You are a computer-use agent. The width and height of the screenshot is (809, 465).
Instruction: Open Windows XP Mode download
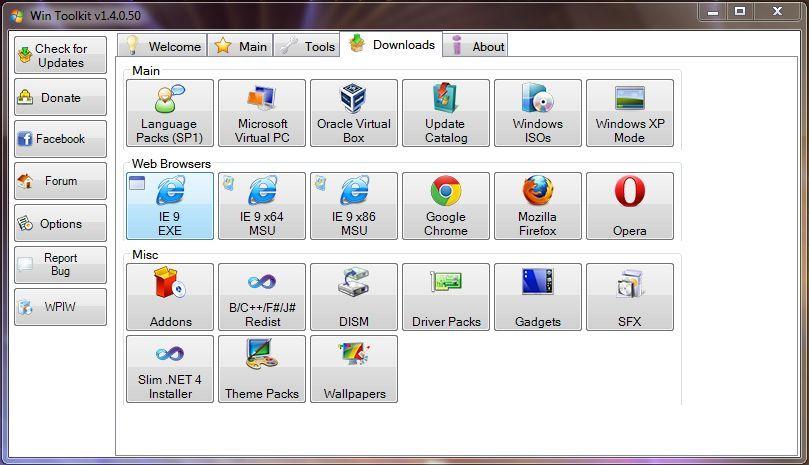(x=629, y=113)
